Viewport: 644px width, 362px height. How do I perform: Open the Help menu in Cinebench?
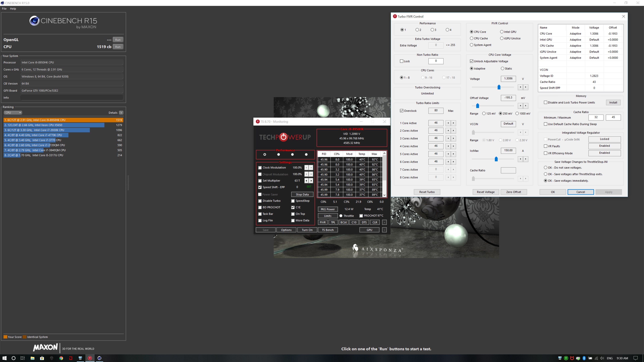(13, 9)
